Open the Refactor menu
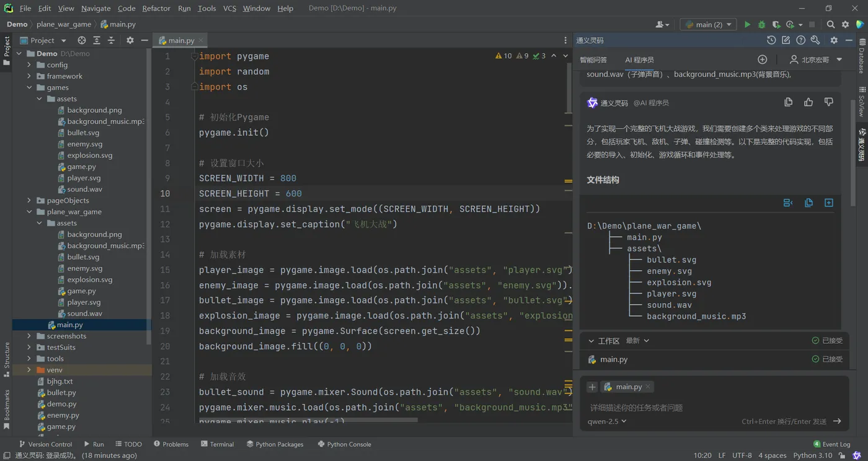This screenshot has height=461, width=868. [x=156, y=8]
